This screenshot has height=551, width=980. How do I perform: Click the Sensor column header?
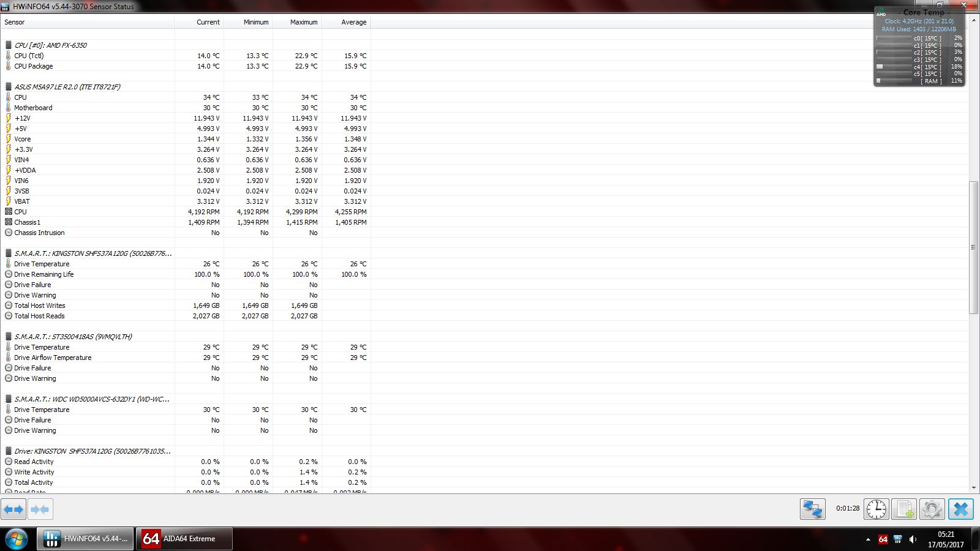pyautogui.click(x=88, y=22)
